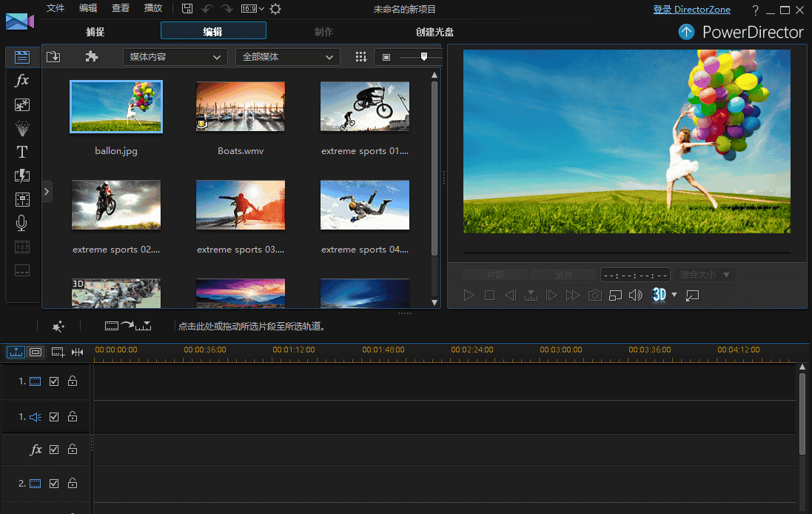Click the 登录 DirectorZone link

tap(691, 10)
